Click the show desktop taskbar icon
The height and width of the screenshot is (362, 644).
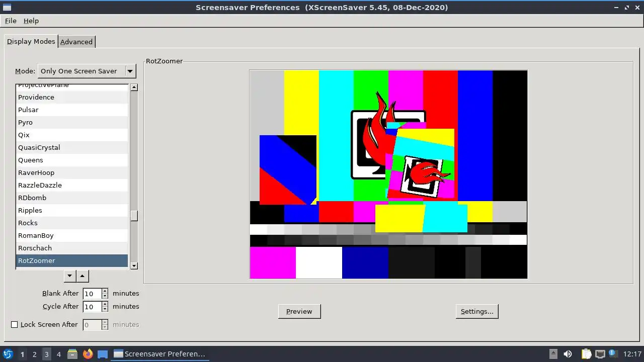[x=103, y=354]
